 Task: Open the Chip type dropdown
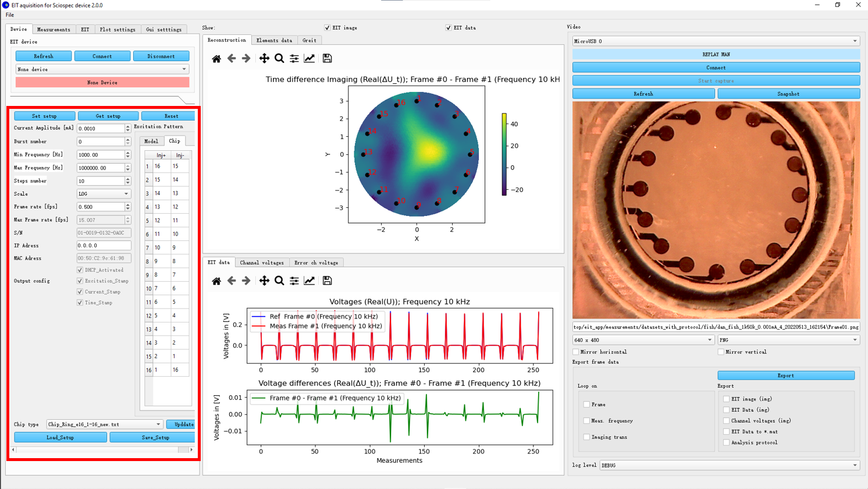point(105,424)
